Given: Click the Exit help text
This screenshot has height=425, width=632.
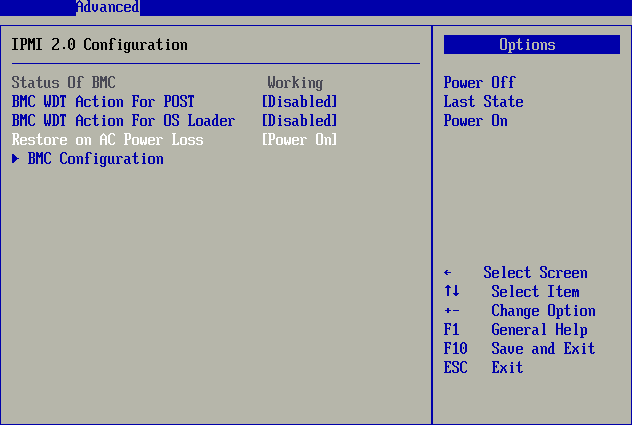Looking at the screenshot, I should [507, 367].
